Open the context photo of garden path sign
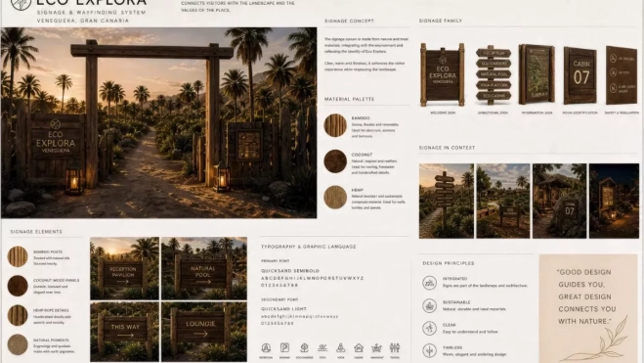 503,201
